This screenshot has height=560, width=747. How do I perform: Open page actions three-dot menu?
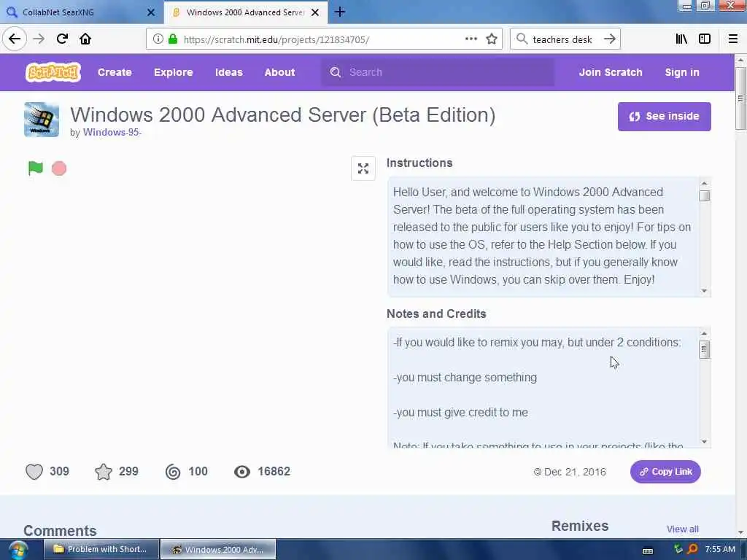[471, 39]
